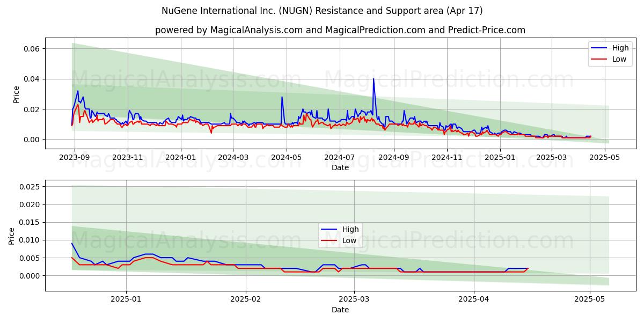The height and width of the screenshot is (322, 644).
Task: Click the 'Date' axis label under the lower chart
Action: coord(340,310)
